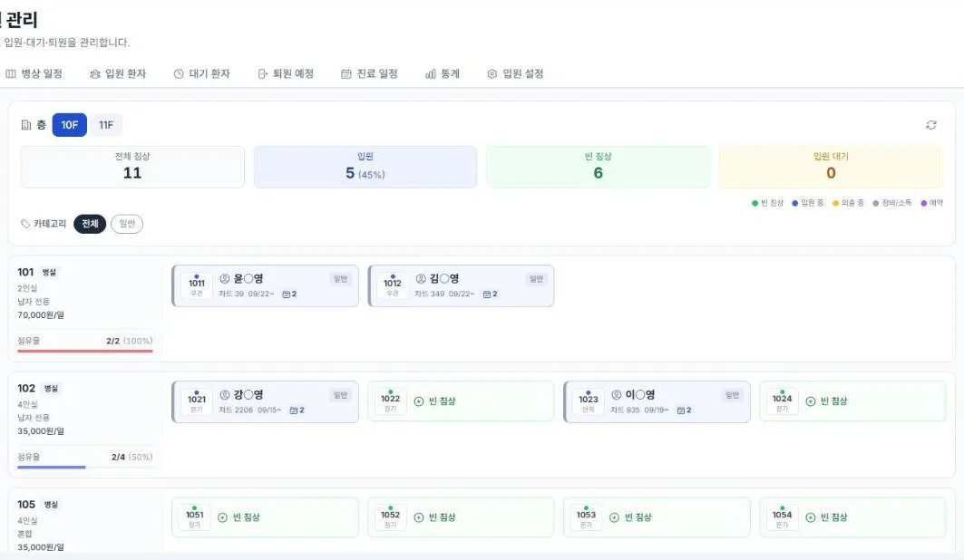
Task: Open the 진료 일정 tab
Action: tap(369, 73)
